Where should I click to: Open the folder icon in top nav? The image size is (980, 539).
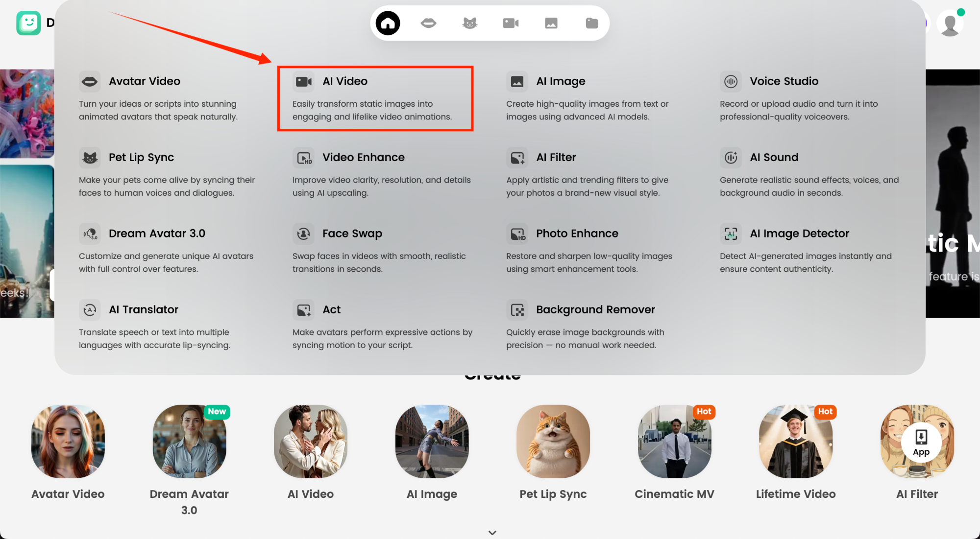(592, 23)
